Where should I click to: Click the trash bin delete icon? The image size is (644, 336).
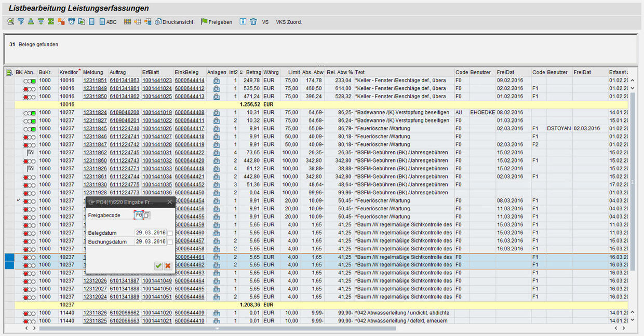click(253, 22)
